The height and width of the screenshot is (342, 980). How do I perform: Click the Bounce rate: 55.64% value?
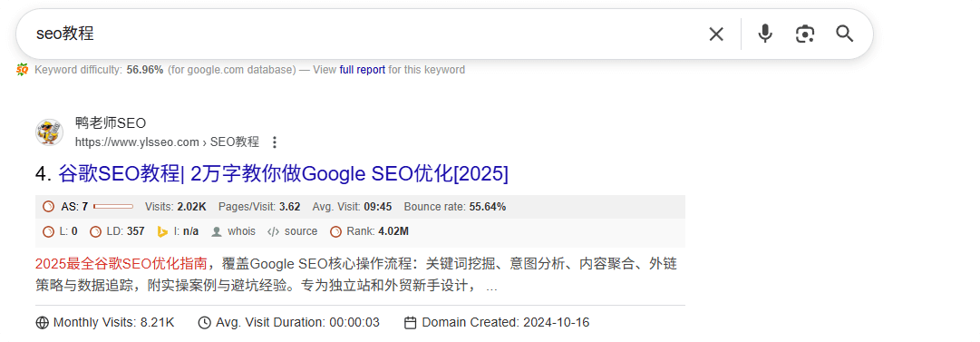(455, 206)
